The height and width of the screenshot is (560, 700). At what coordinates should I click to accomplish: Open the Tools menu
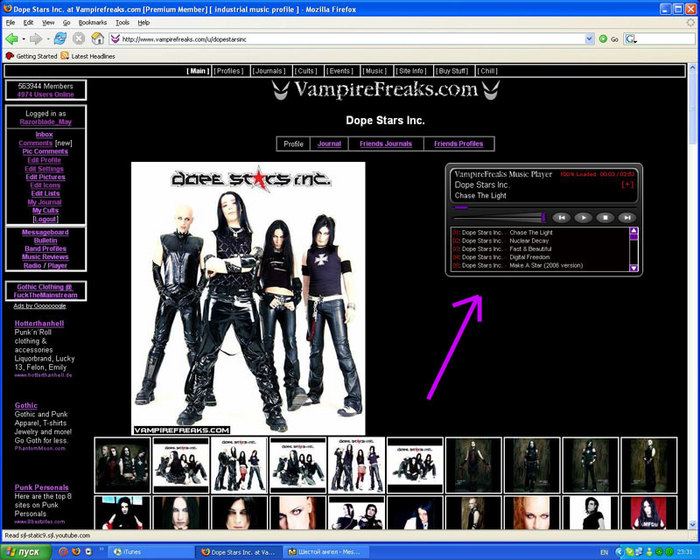coord(122,22)
